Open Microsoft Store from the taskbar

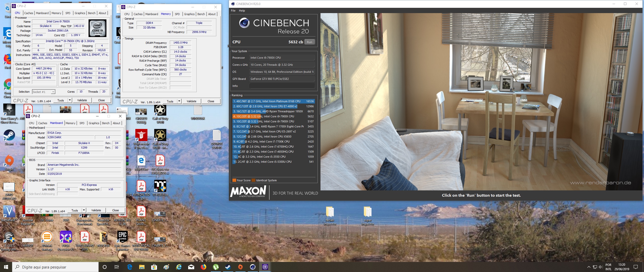tap(154, 267)
